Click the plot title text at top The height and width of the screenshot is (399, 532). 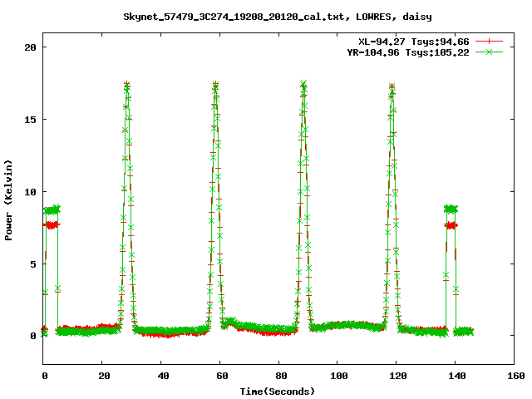pos(278,16)
